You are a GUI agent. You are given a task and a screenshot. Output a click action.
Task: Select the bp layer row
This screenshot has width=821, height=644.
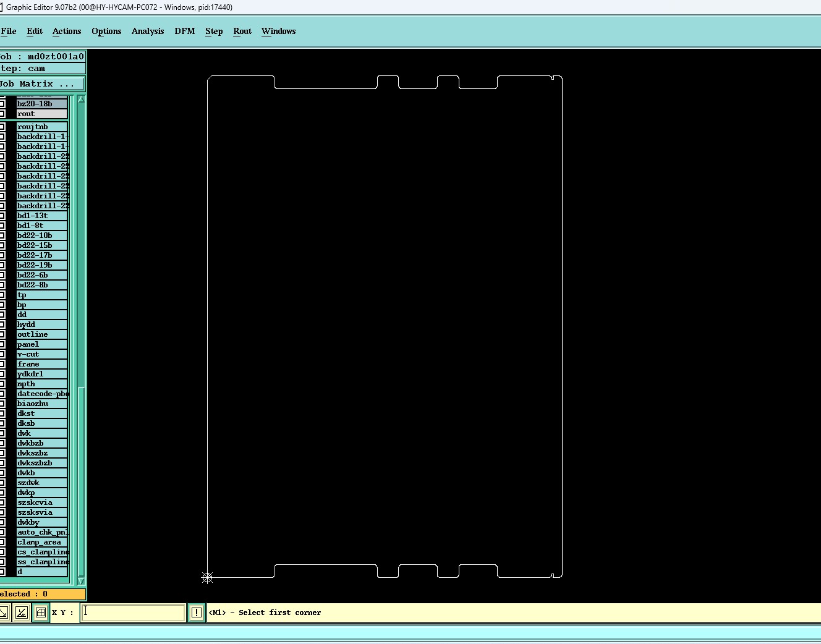[42, 305]
